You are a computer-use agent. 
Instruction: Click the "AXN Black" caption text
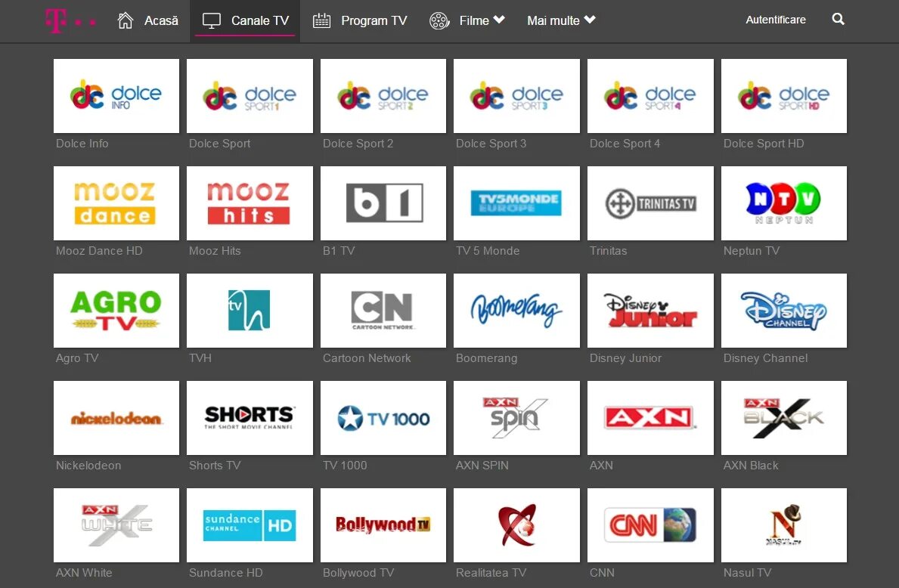coord(751,466)
